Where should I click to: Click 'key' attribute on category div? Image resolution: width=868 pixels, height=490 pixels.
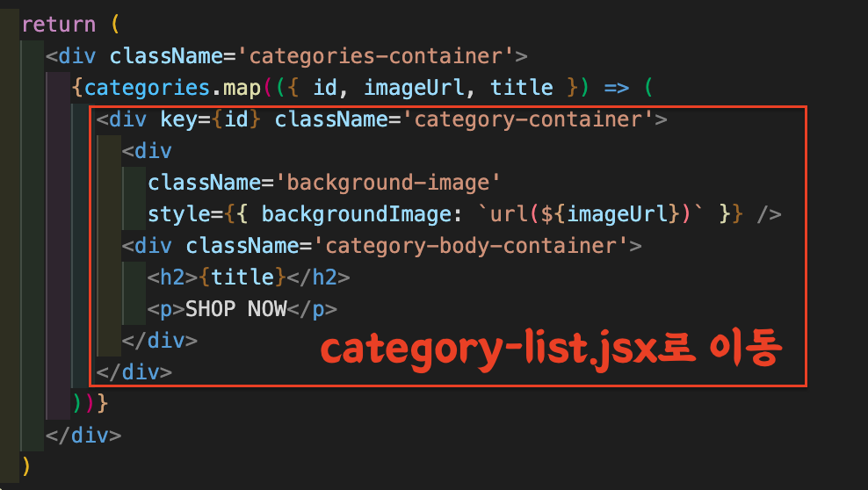pos(178,119)
